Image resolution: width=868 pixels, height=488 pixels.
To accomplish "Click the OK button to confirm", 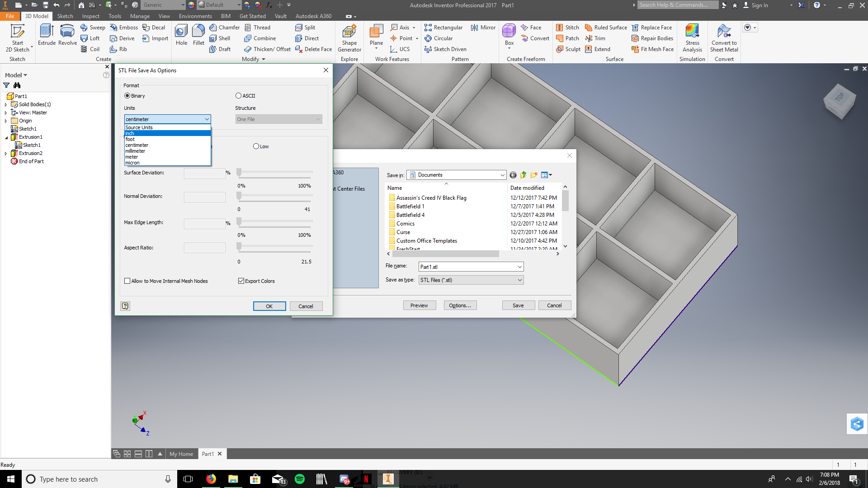I will [x=269, y=305].
